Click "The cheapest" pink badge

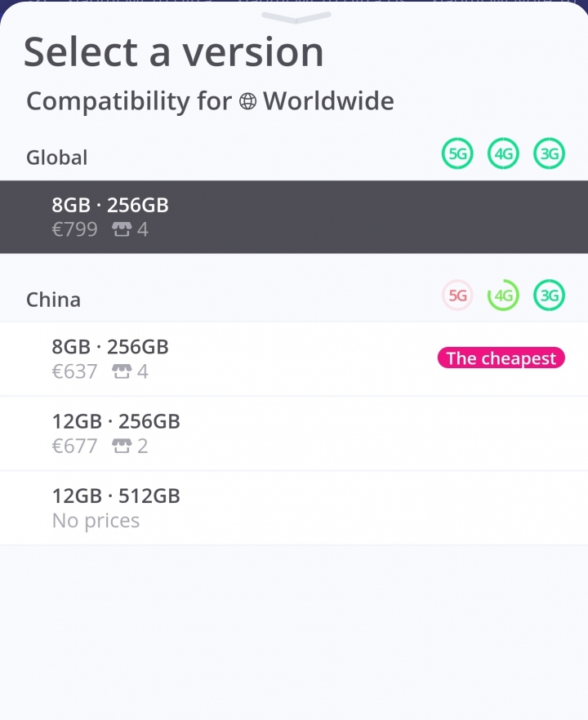[501, 358]
